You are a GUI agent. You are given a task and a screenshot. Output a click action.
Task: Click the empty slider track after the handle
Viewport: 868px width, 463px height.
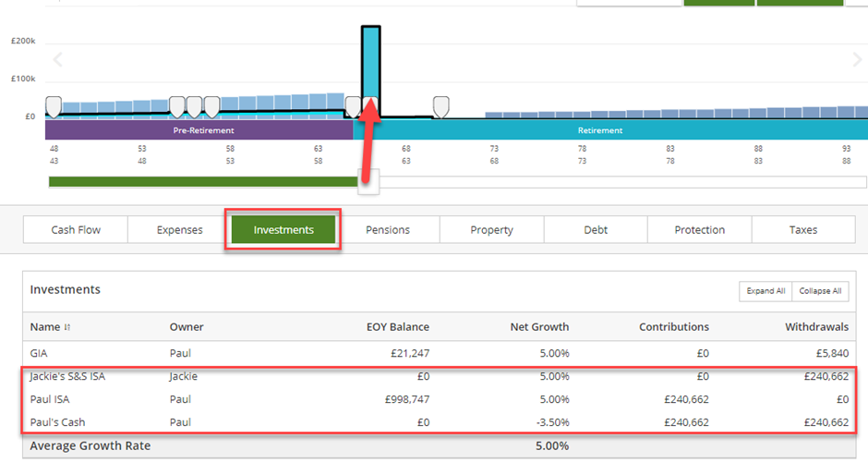click(x=622, y=182)
